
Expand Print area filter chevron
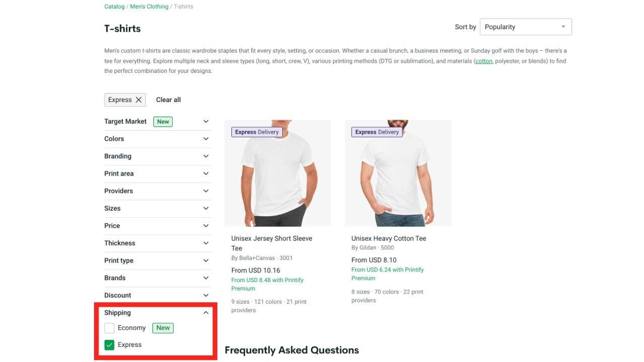point(206,173)
